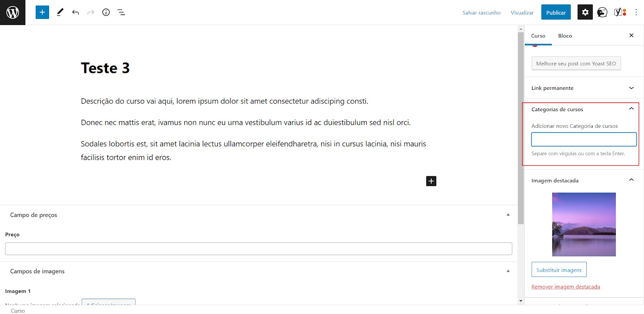Click the scrollbar up arrow
This screenshot has width=644, height=314.
pos(521,29)
